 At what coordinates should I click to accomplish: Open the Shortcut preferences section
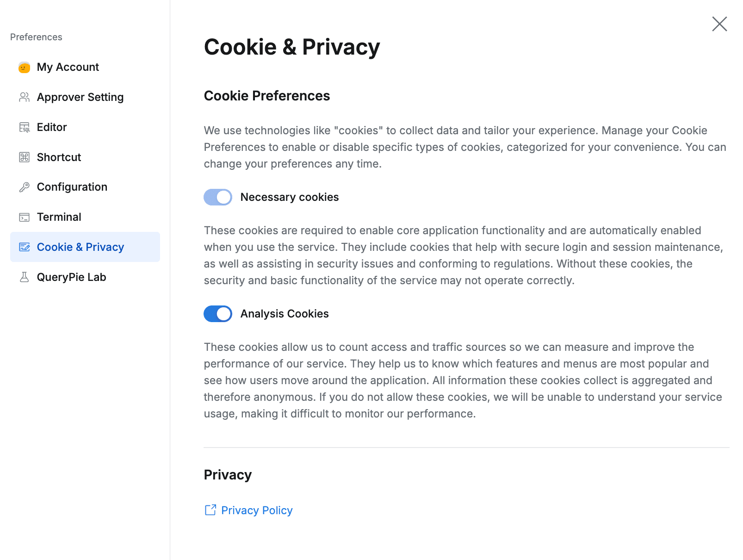point(59,157)
